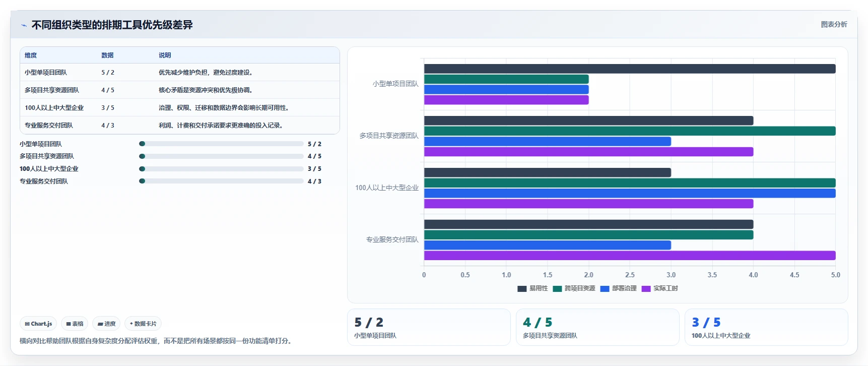Click the chart axis label 小型单项目团队
This screenshot has width=868, height=366.
[395, 84]
